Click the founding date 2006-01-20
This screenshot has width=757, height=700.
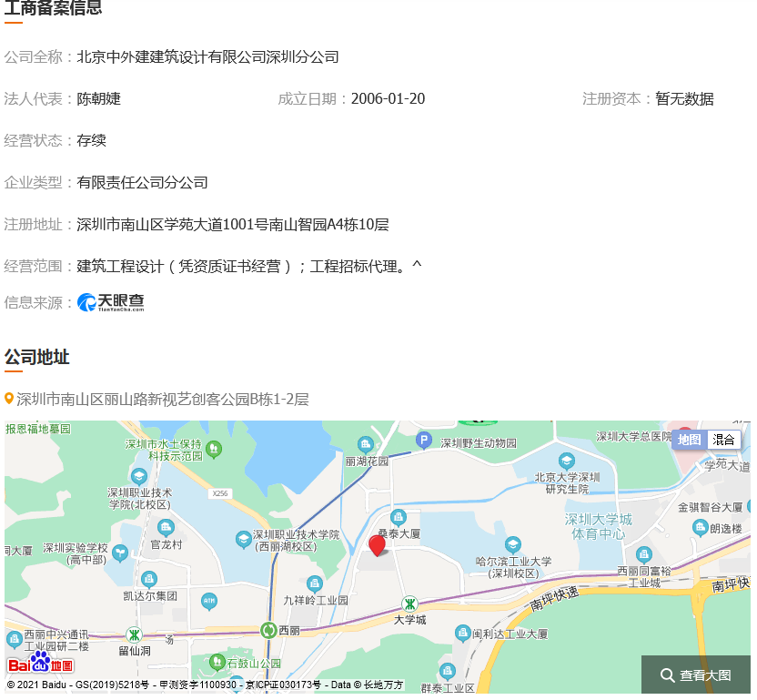pos(389,98)
